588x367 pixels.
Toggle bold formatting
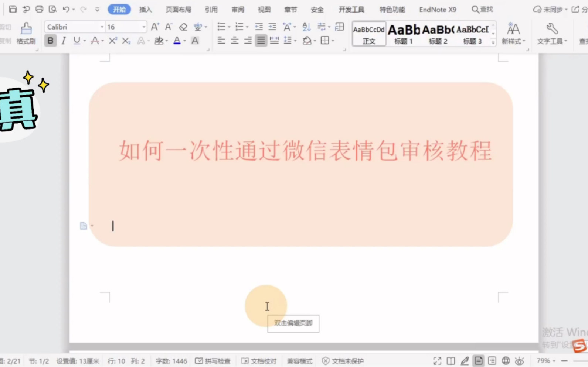[50, 41]
